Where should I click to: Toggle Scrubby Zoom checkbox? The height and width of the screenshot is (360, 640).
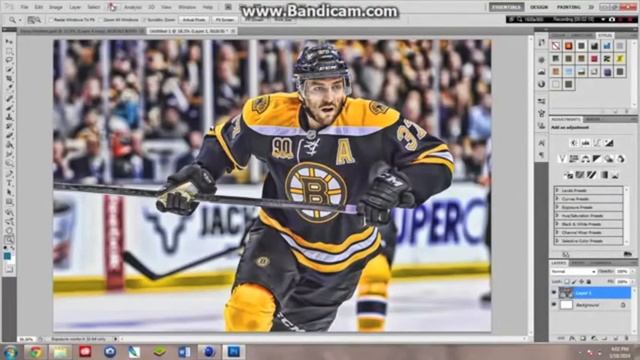point(144,20)
